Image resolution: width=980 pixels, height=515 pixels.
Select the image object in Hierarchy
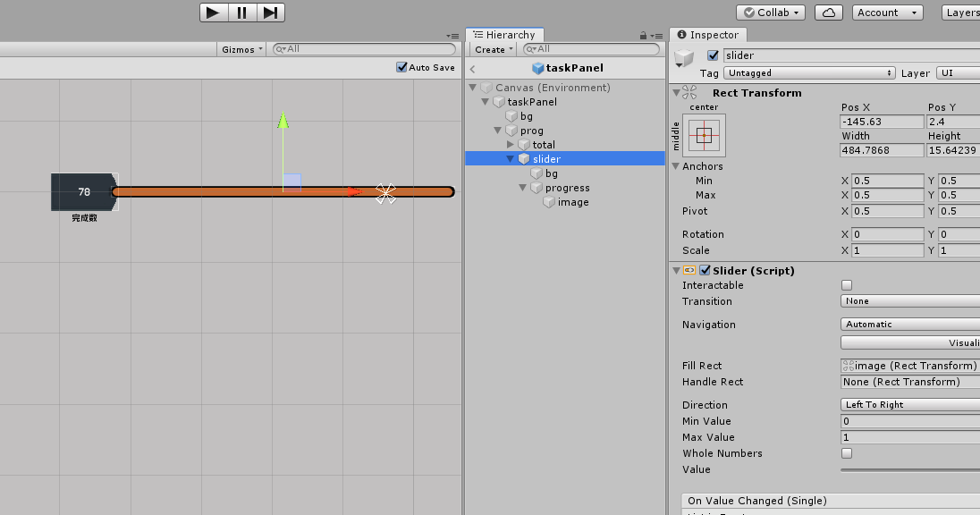[573, 202]
